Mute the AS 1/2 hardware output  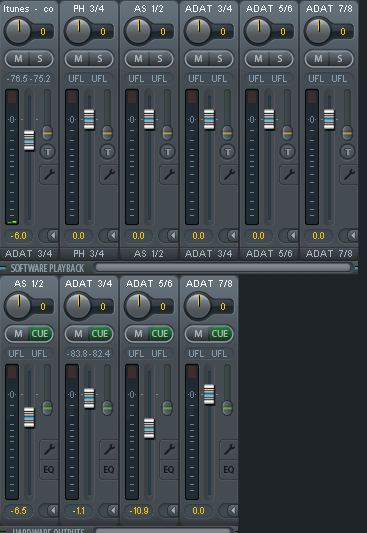18,334
